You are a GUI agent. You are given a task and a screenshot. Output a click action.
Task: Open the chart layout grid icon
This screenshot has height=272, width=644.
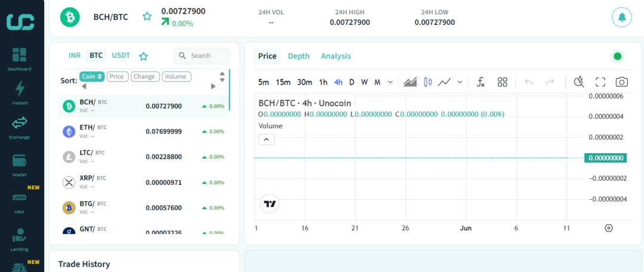pos(502,82)
